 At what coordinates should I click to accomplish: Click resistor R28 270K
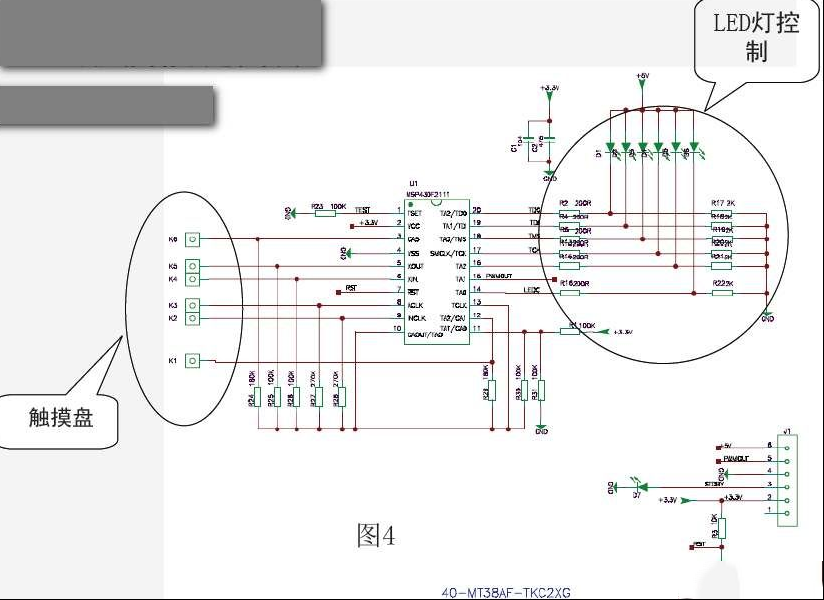(x=342, y=397)
